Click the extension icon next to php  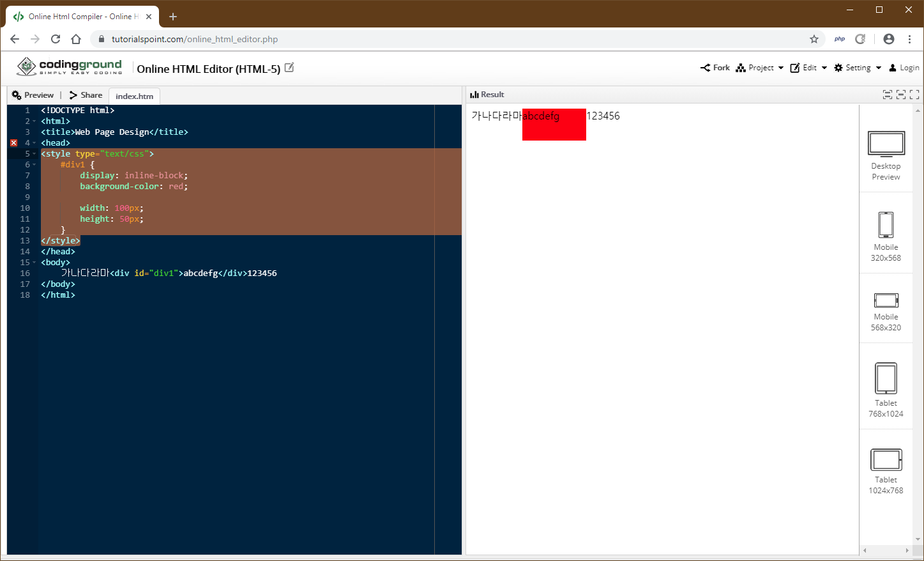[860, 39]
